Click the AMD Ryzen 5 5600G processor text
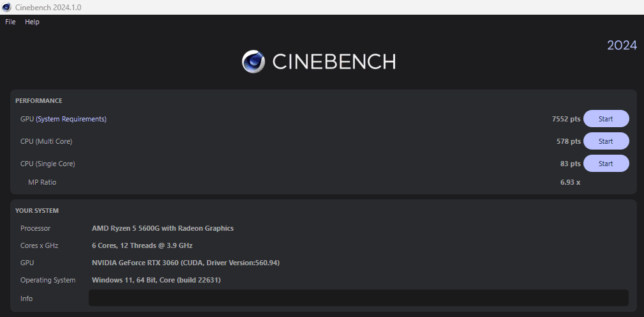The width and height of the screenshot is (644, 317). (x=163, y=228)
